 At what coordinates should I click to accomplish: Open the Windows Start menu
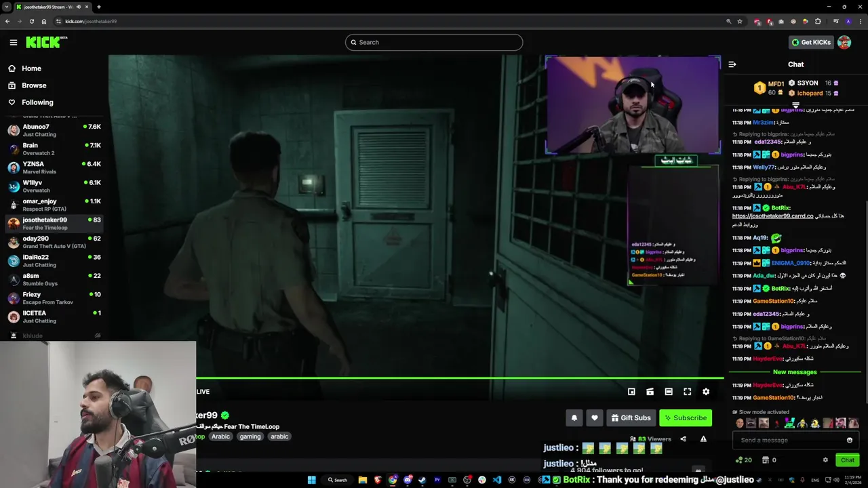[x=312, y=480]
